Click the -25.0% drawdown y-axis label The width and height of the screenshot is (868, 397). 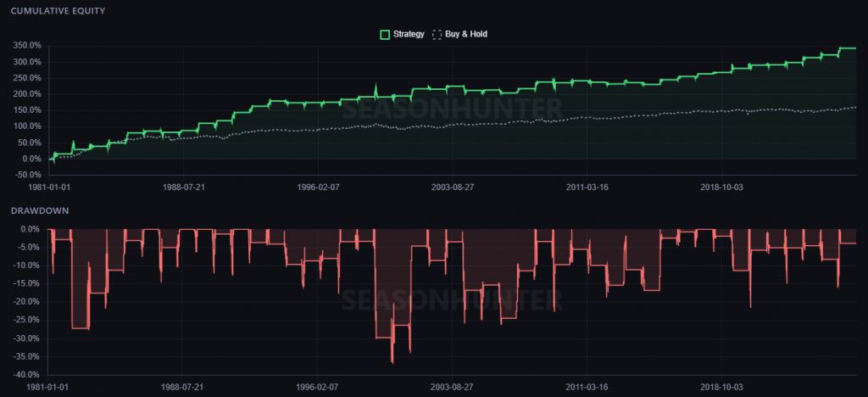(27, 320)
